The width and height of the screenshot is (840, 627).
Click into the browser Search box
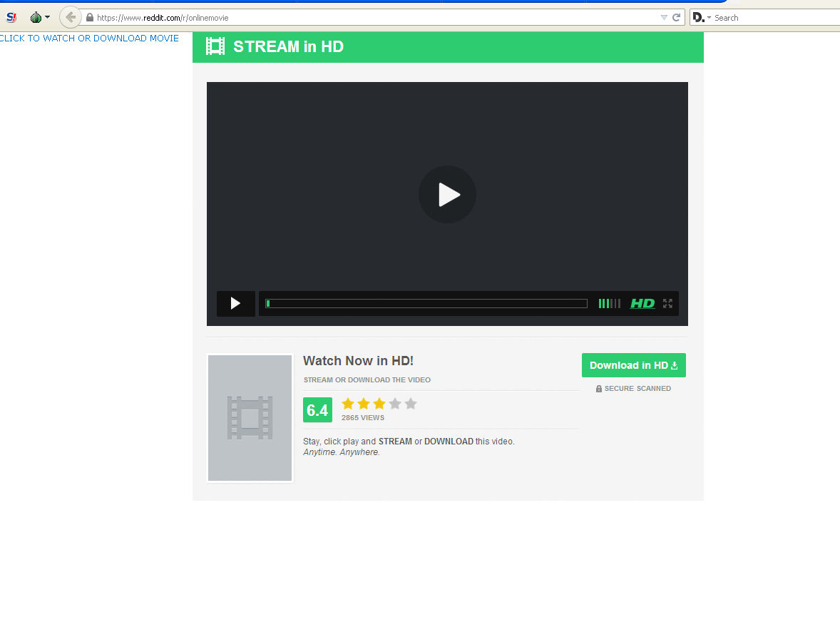[774, 17]
